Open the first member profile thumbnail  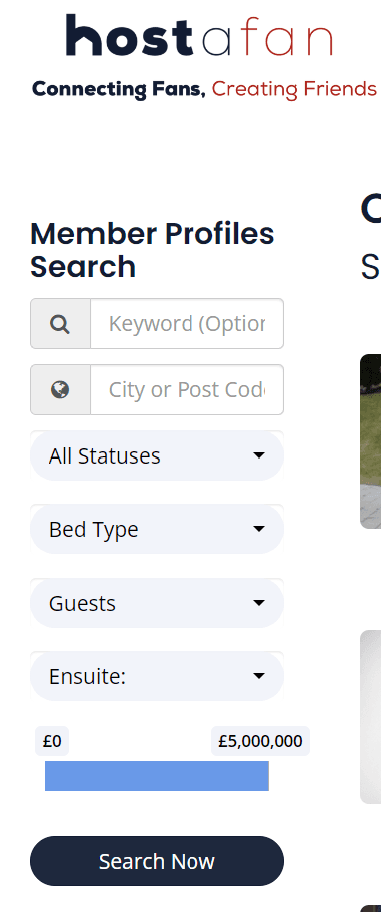tap(371, 441)
